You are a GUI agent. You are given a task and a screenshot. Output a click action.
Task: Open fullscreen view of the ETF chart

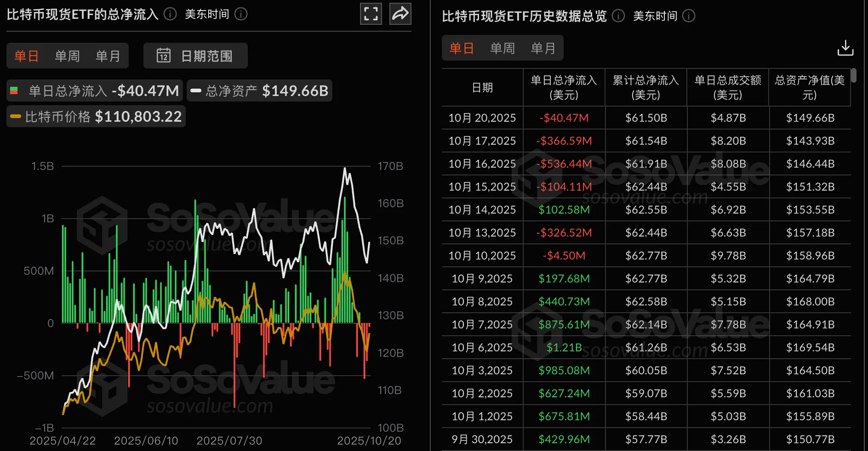tap(371, 14)
